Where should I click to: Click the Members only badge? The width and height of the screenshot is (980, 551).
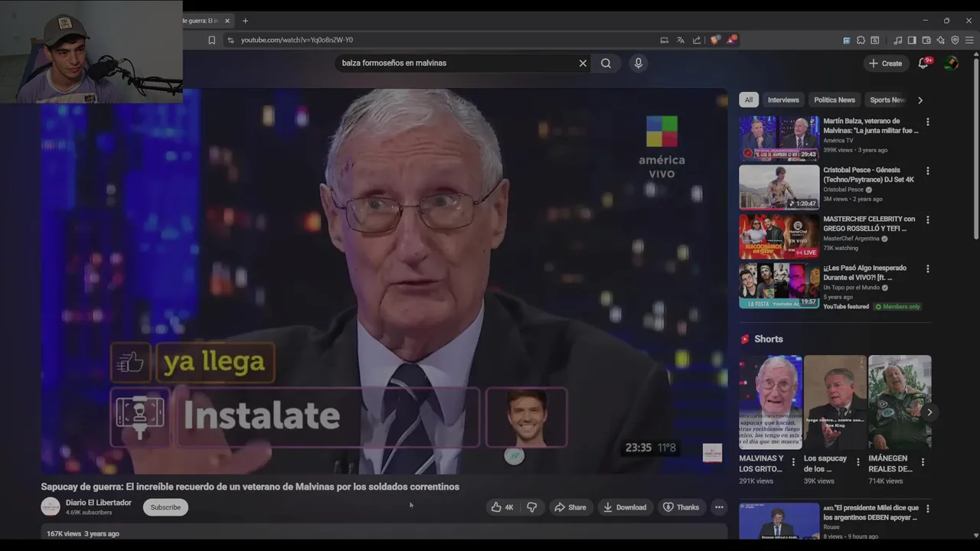point(897,307)
